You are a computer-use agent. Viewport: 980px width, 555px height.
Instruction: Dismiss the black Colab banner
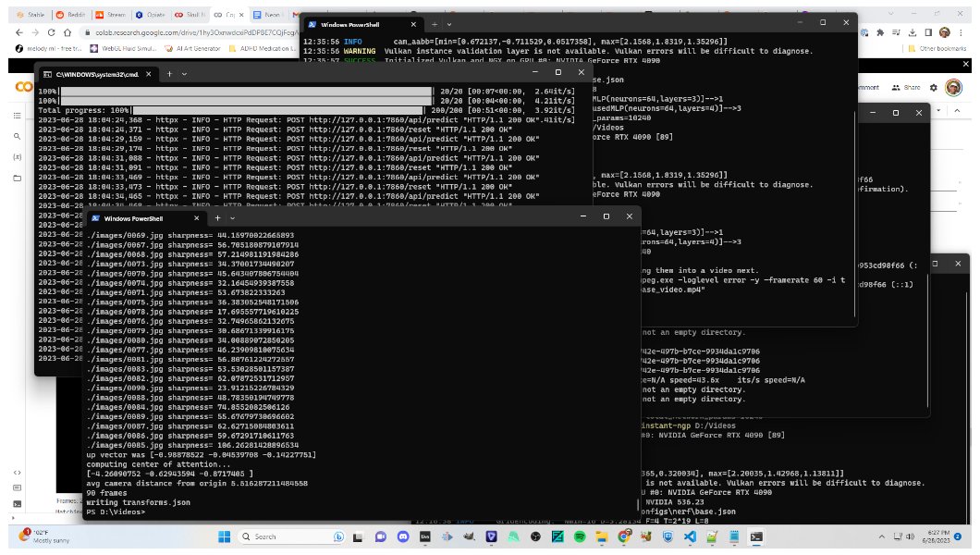click(966, 64)
